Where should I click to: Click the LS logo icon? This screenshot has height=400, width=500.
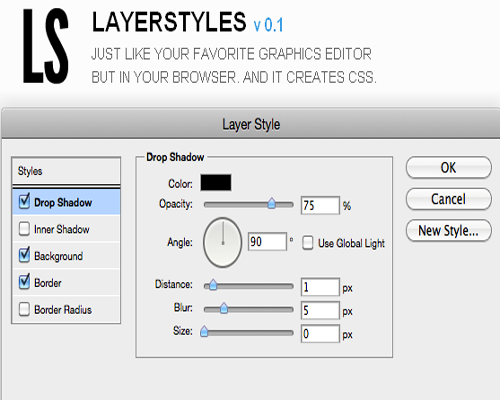[46, 46]
